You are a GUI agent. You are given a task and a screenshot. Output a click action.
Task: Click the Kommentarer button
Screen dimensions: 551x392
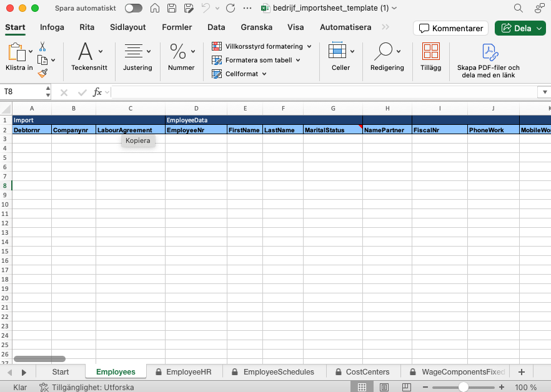(450, 29)
